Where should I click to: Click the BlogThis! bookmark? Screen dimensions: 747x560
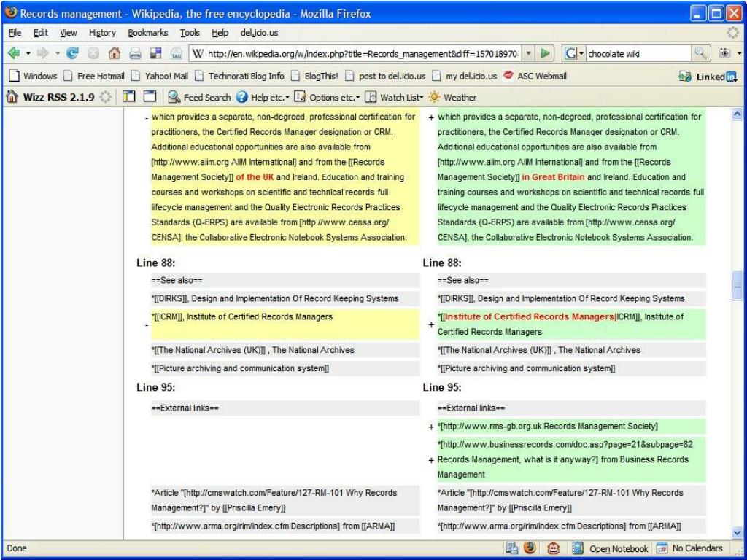coord(314,76)
